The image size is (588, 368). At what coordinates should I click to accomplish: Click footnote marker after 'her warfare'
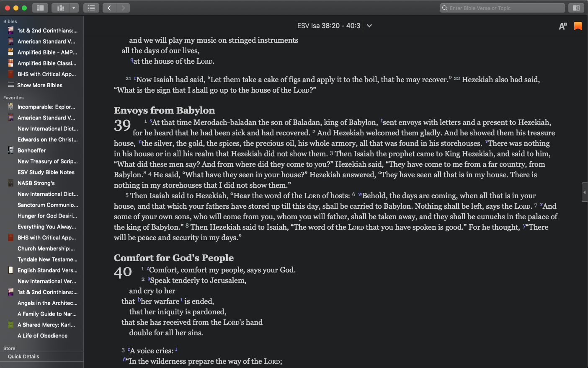(x=181, y=300)
